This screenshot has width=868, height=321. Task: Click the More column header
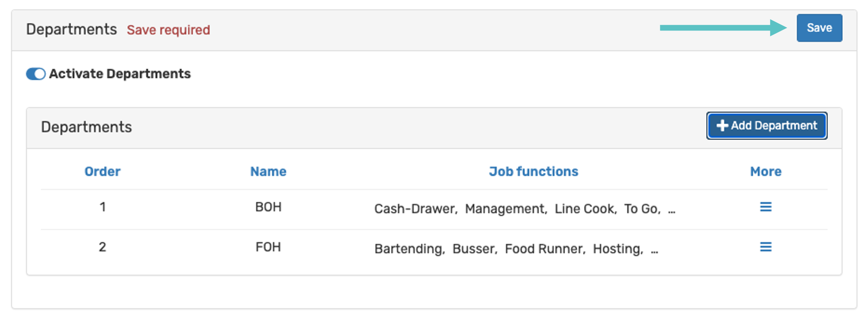pos(765,171)
